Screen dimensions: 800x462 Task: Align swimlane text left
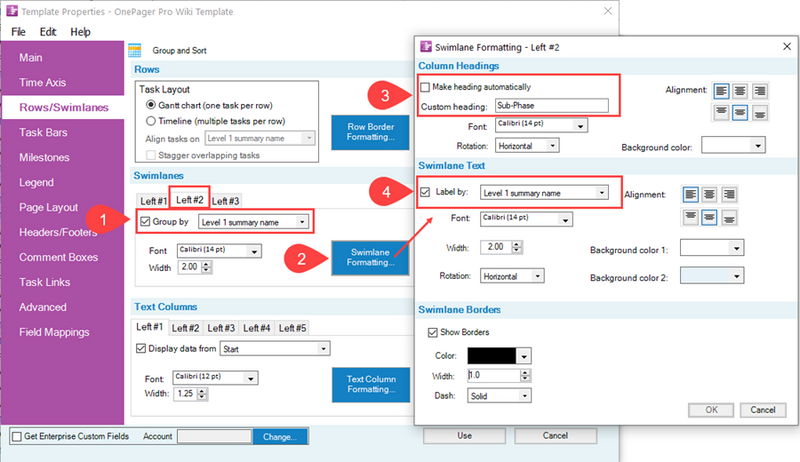click(690, 194)
